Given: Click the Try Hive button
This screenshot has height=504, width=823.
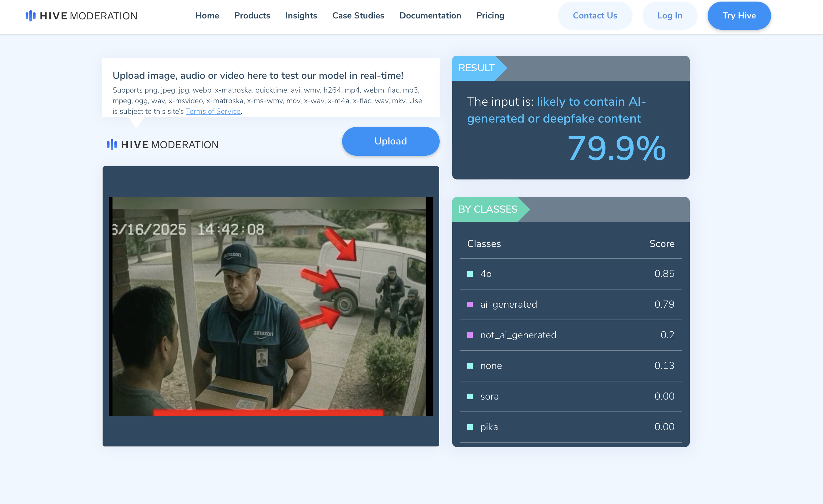Looking at the screenshot, I should coord(739,16).
